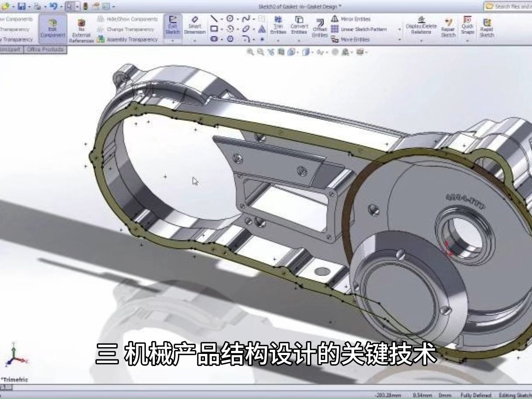Click the *Trimetric view label

click(x=14, y=379)
